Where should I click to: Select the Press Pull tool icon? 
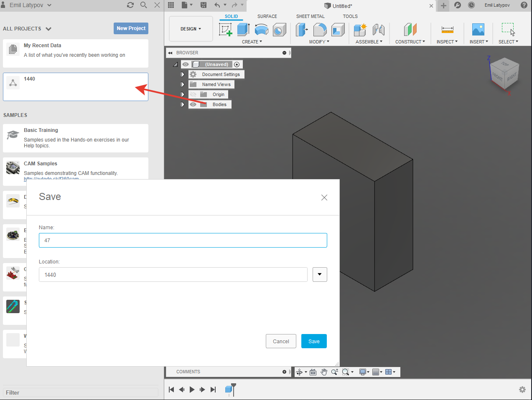click(x=302, y=30)
